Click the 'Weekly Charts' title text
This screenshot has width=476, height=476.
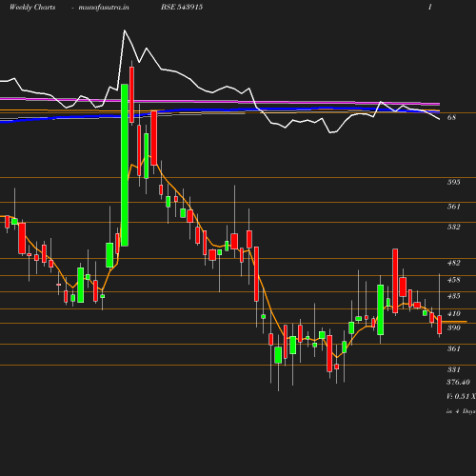32,8
